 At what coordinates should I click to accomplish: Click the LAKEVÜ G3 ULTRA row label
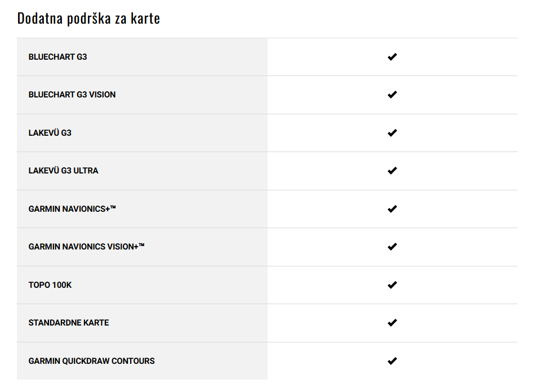coord(63,170)
